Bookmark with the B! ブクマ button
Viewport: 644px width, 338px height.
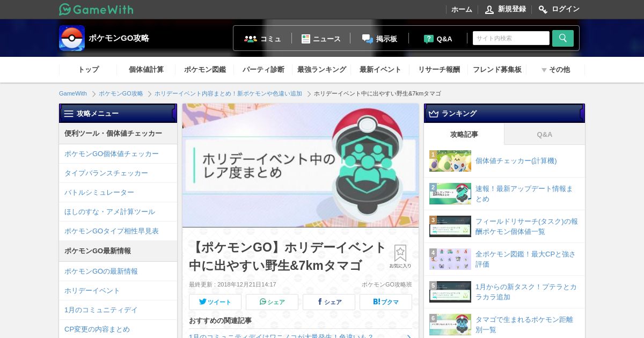click(x=386, y=302)
